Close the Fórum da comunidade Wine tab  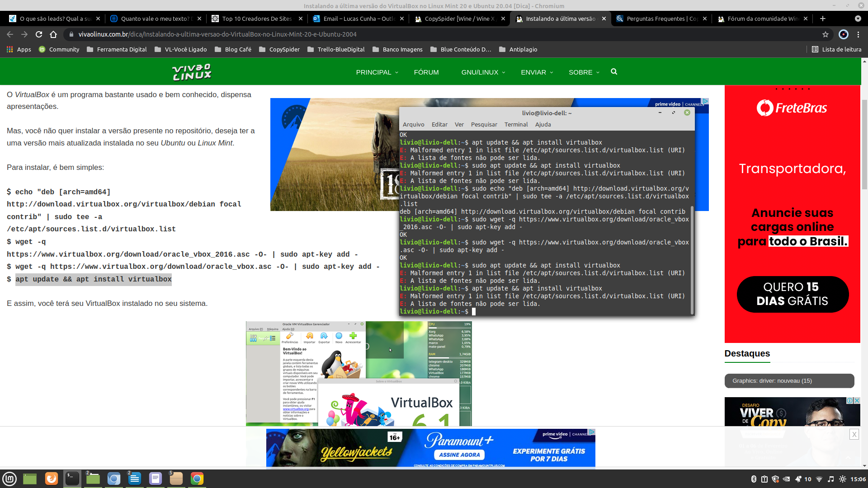806,19
